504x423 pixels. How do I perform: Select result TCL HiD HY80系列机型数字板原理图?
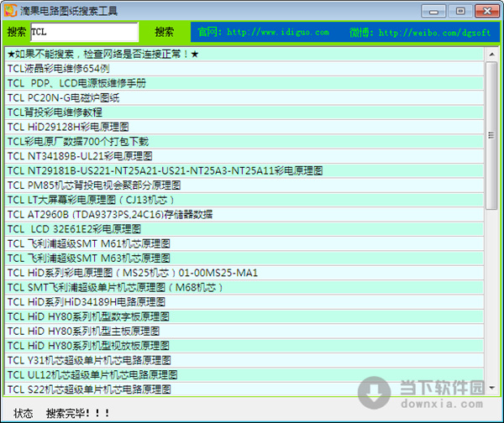[244, 317]
